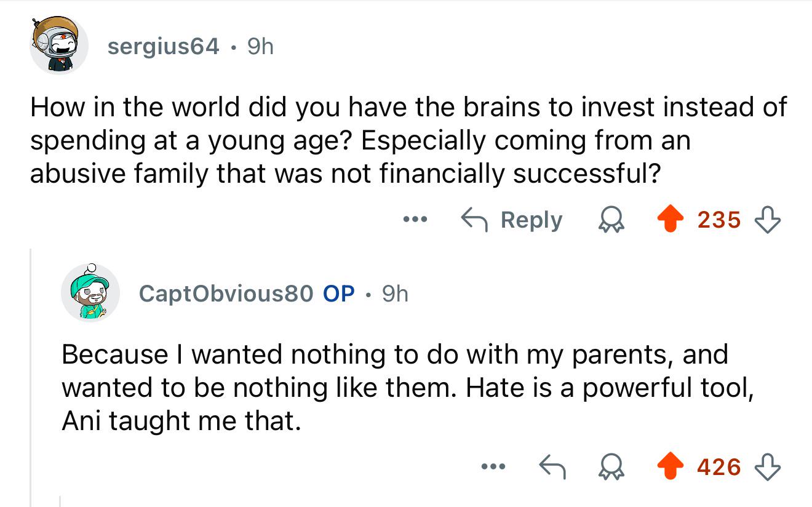
Task: Open CaptObvious80's avatar profile picture
Action: 90,293
